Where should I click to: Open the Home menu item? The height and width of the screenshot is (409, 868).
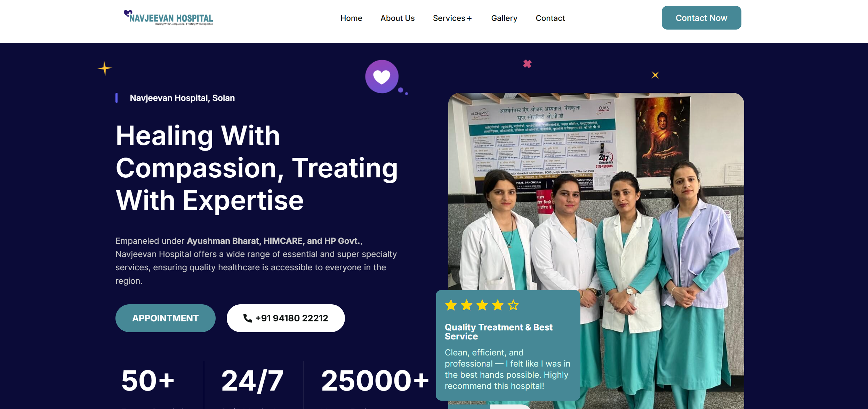click(351, 18)
